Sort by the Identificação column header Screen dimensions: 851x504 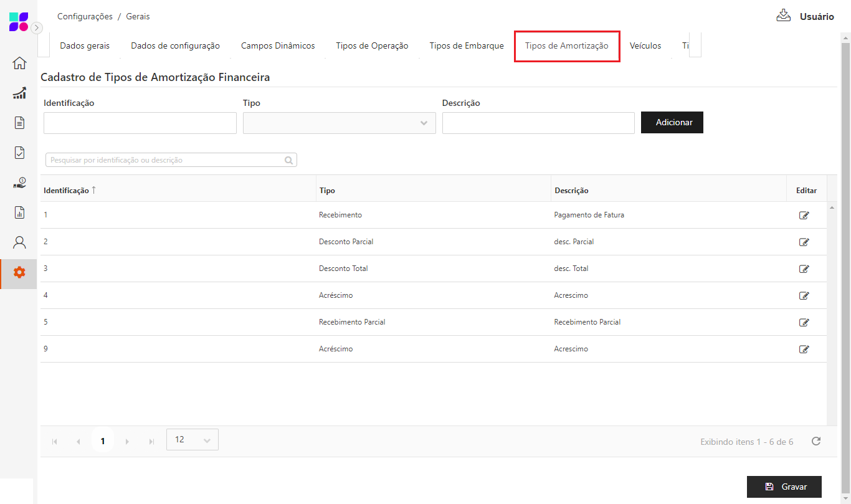pyautogui.click(x=67, y=191)
